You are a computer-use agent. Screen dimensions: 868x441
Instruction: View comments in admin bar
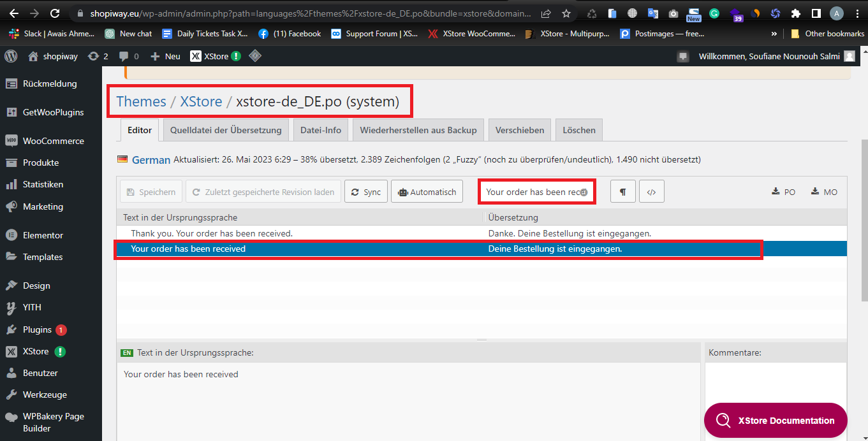(128, 56)
